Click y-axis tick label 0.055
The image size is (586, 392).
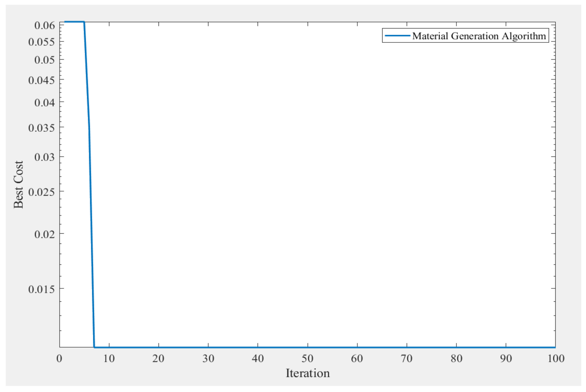click(41, 42)
